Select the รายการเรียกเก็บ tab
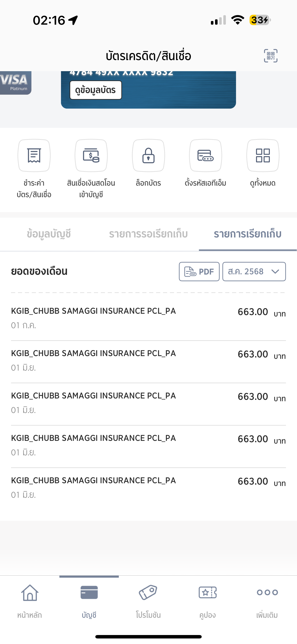 (247, 234)
